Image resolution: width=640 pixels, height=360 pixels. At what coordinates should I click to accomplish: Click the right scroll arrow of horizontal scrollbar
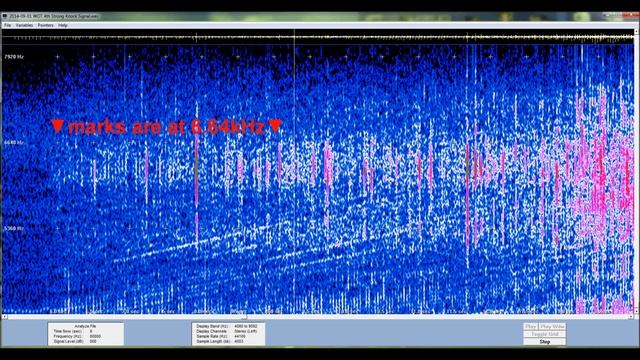pyautogui.click(x=631, y=317)
